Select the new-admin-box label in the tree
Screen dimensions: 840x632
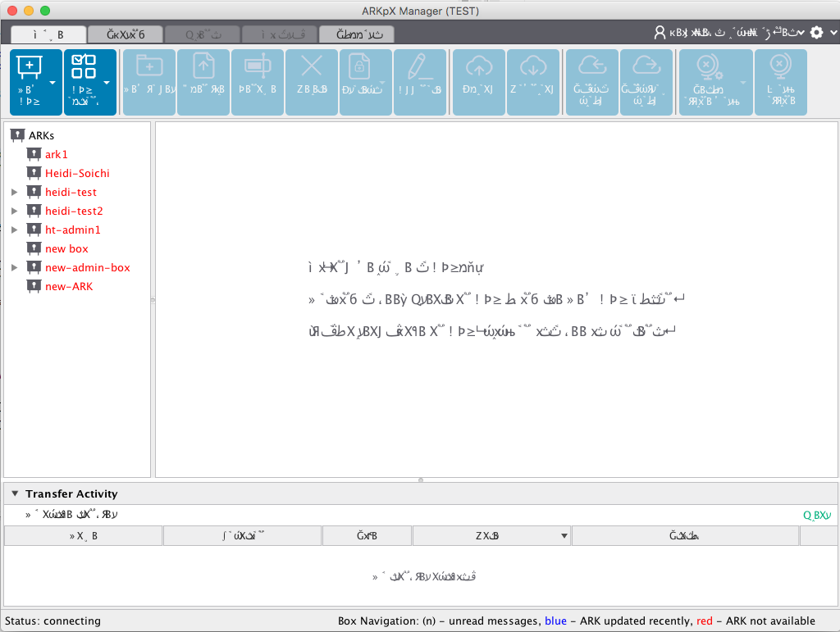[87, 267]
